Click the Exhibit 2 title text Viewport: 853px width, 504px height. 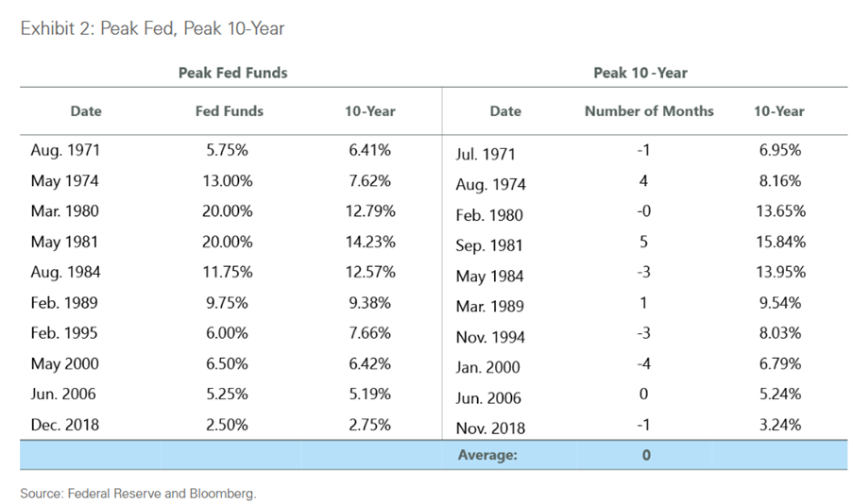[x=152, y=28]
